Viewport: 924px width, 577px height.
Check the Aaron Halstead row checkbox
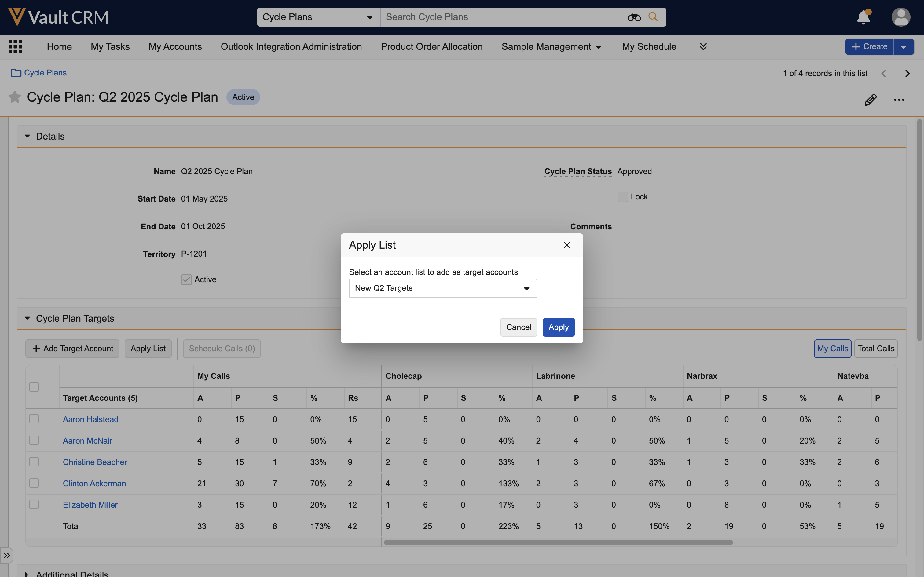pos(34,419)
